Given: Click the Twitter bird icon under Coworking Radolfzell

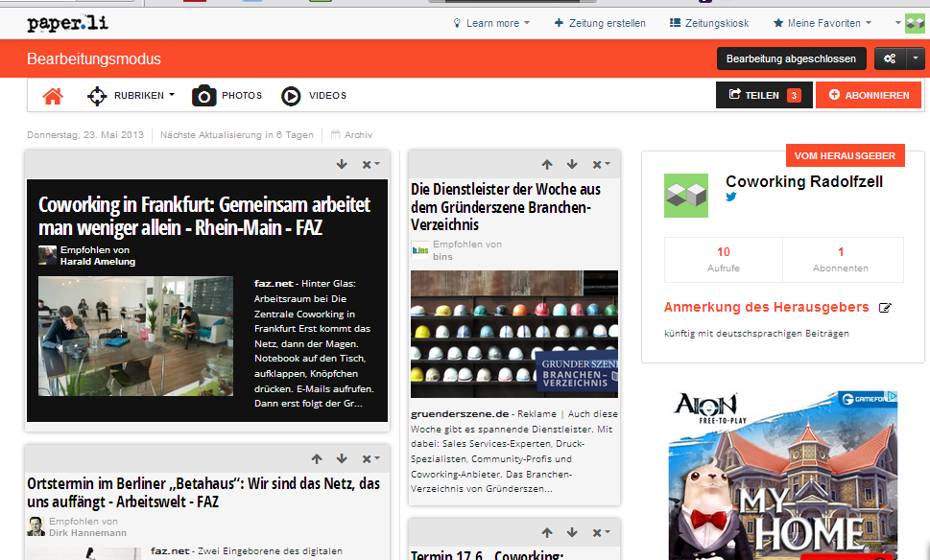Looking at the screenshot, I should point(731,198).
